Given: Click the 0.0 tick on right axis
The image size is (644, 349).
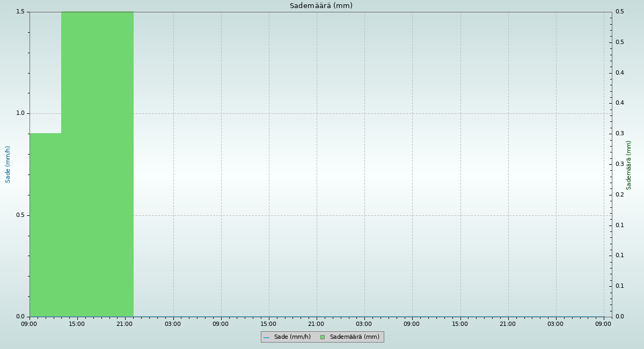Looking at the screenshot, I should [x=619, y=317].
